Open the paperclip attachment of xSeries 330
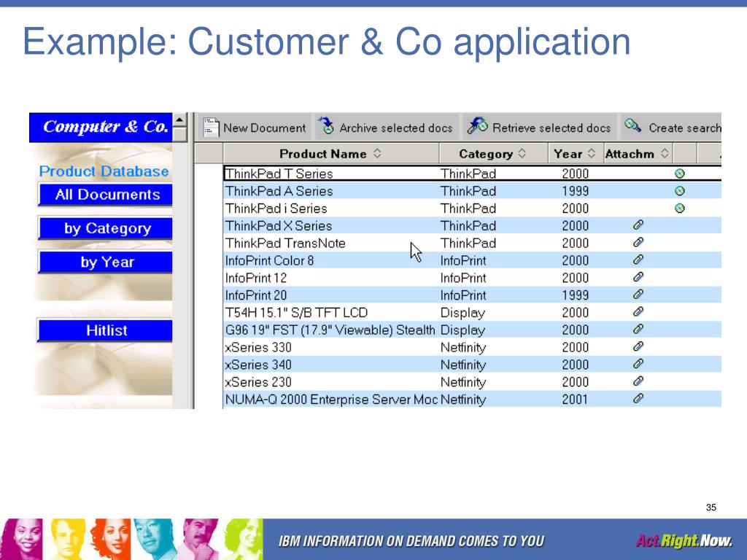This screenshot has width=747, height=560. coord(638,346)
